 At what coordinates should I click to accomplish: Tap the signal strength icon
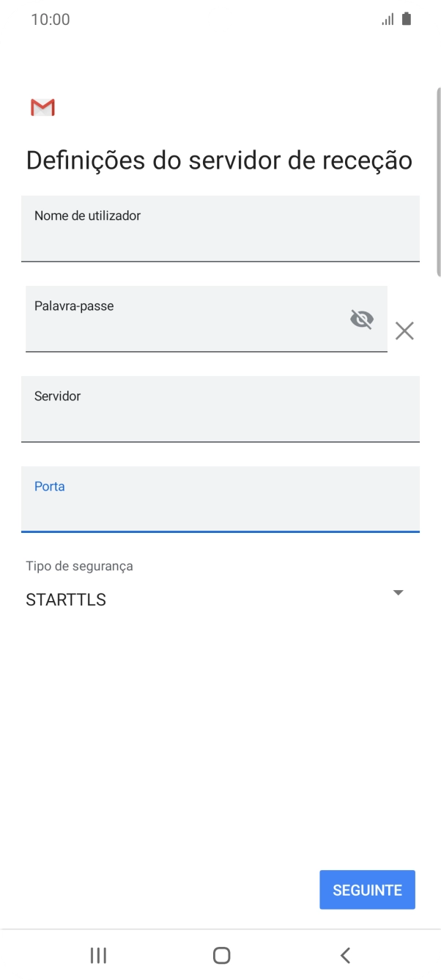coord(388,18)
